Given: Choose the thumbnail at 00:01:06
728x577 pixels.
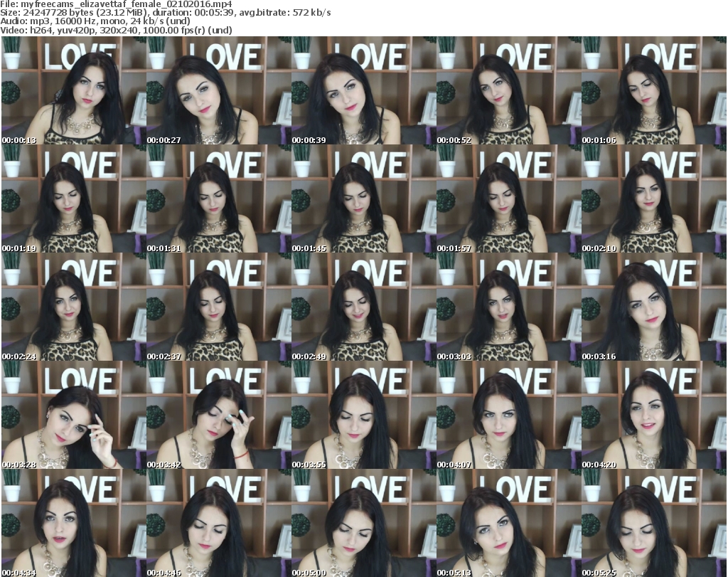Looking at the screenshot, I should pyautogui.click(x=654, y=90).
